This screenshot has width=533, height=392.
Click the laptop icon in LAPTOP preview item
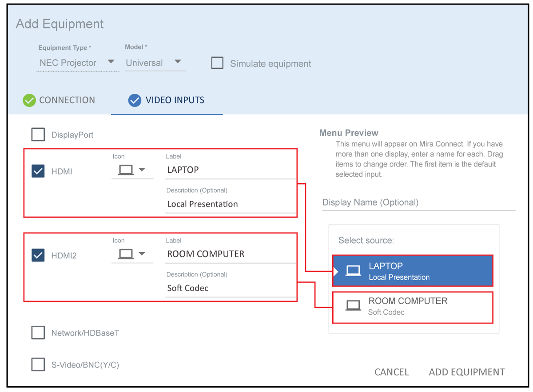tap(354, 271)
